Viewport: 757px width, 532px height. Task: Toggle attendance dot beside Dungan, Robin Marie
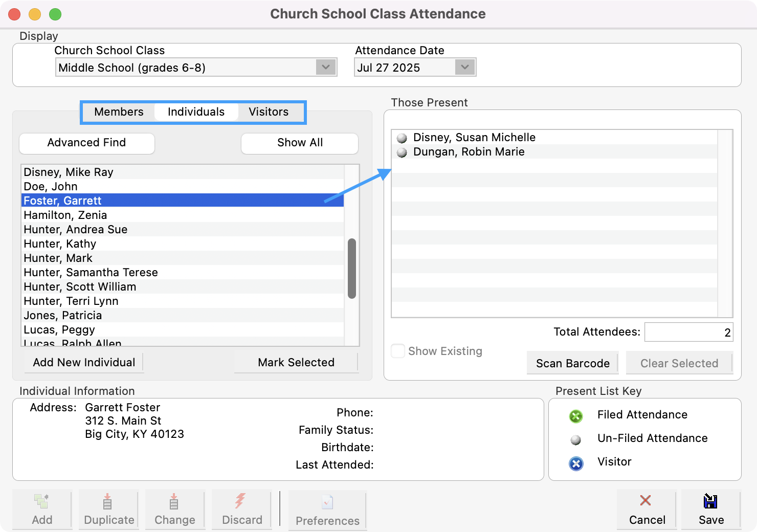tap(402, 151)
